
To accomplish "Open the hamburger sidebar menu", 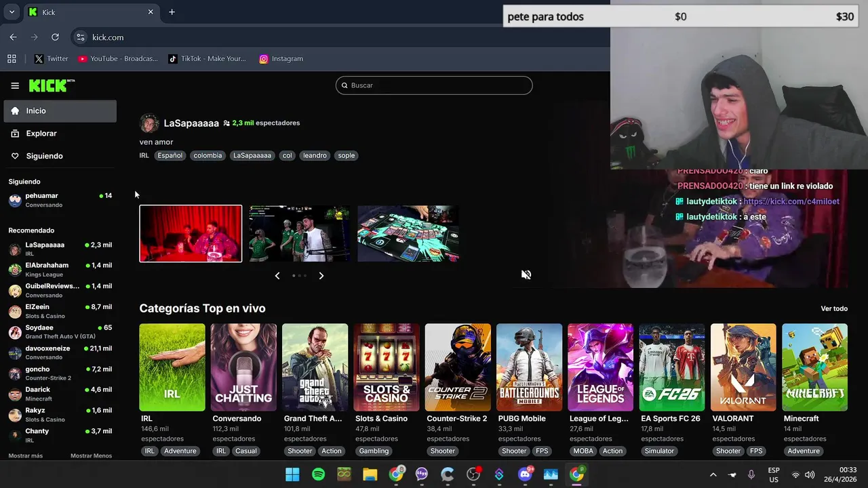I will [x=15, y=85].
